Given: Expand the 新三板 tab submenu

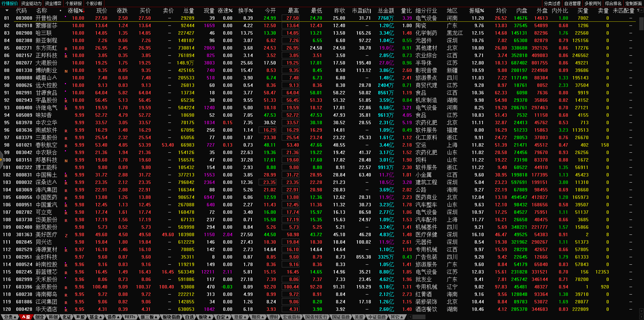Looking at the screenshot, I should pos(149,317).
